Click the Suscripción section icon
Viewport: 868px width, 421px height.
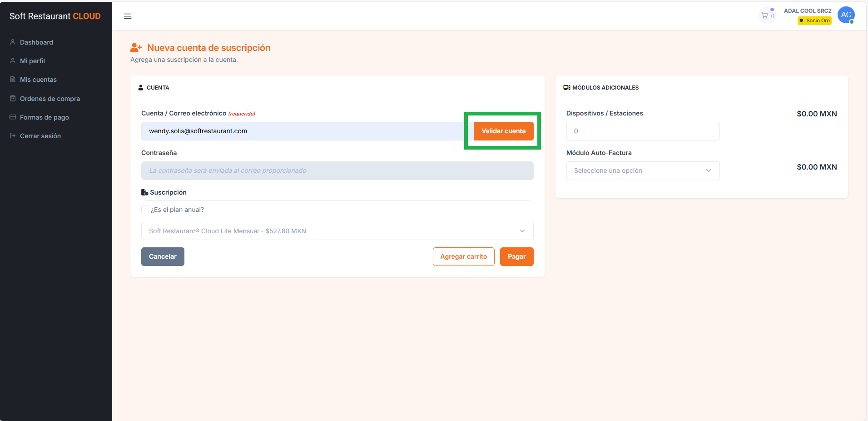tap(145, 192)
